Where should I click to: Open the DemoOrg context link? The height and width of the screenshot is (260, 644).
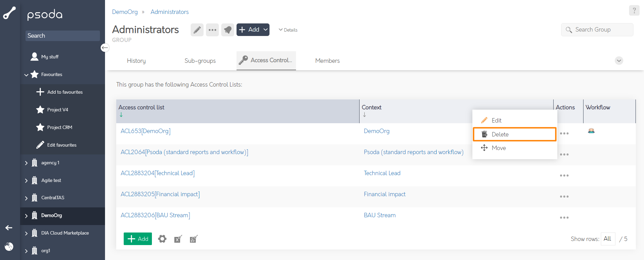[x=377, y=131]
